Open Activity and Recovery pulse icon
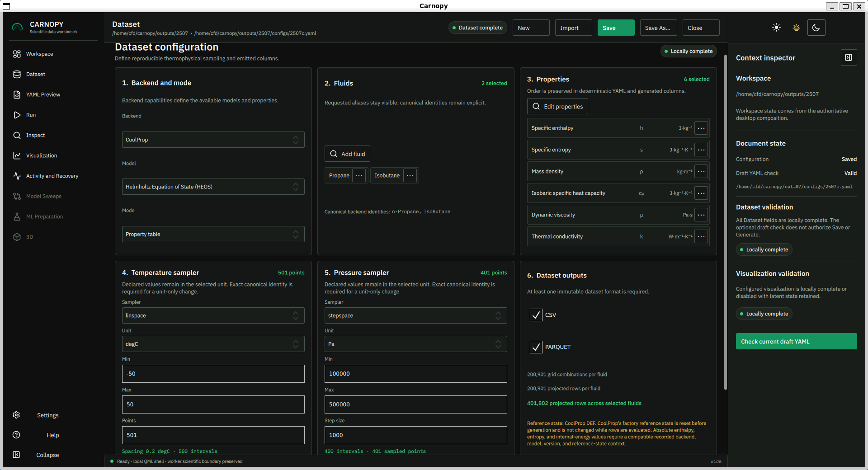The height and width of the screenshot is (470, 868). tap(17, 176)
